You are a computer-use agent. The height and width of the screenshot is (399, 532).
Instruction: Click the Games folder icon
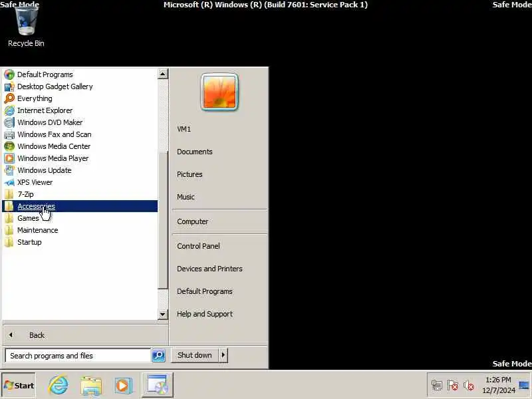point(9,218)
